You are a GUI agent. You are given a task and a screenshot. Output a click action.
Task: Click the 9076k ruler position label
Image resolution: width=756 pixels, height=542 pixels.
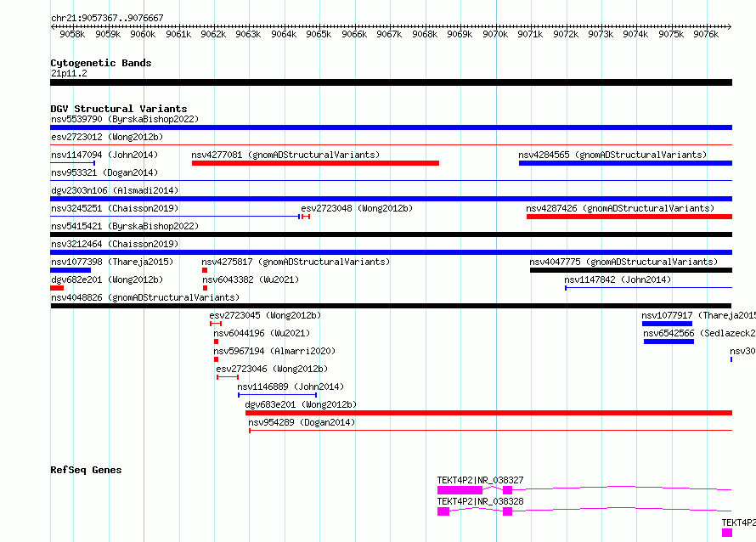tap(706, 34)
